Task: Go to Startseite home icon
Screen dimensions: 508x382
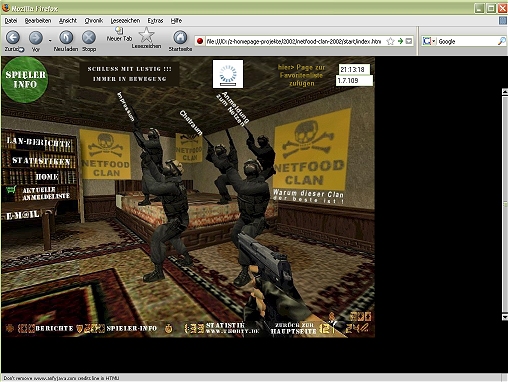Action: (180, 37)
